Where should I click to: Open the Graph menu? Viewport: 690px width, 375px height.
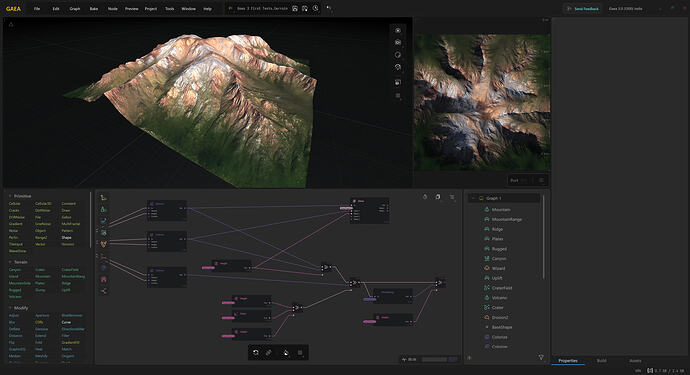75,8
